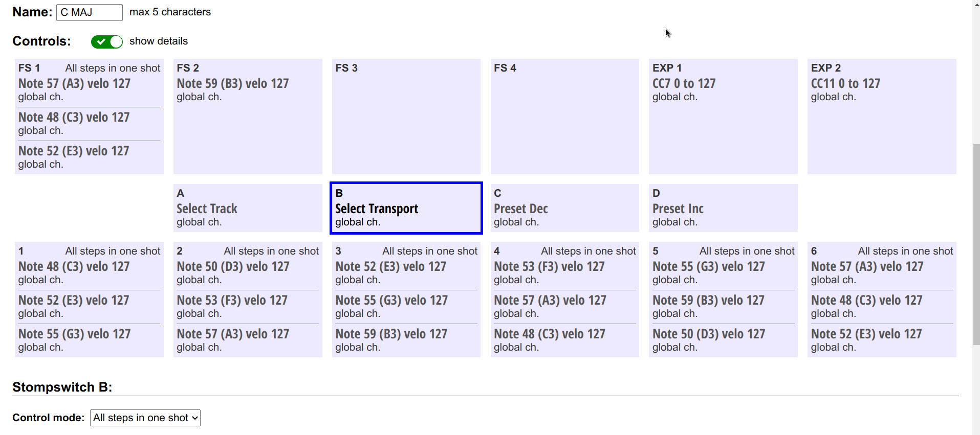The width and height of the screenshot is (980, 435).
Task: Click the vertical page scrollbar
Action: click(976, 245)
